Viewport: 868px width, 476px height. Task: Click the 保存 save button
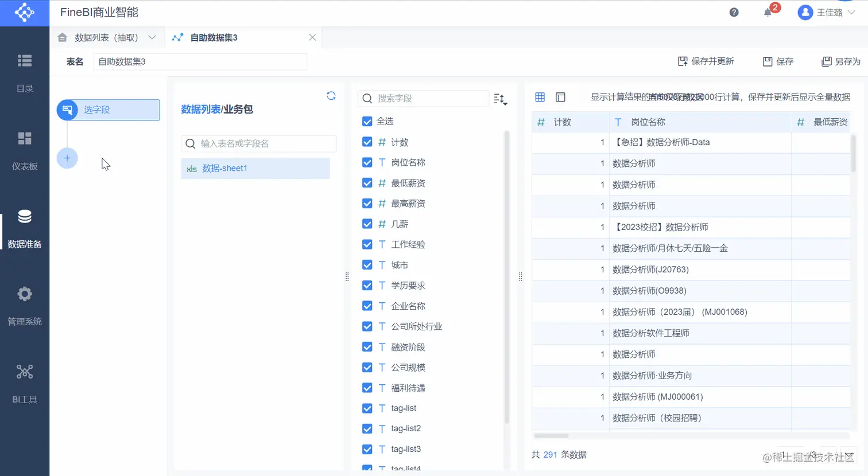click(778, 61)
